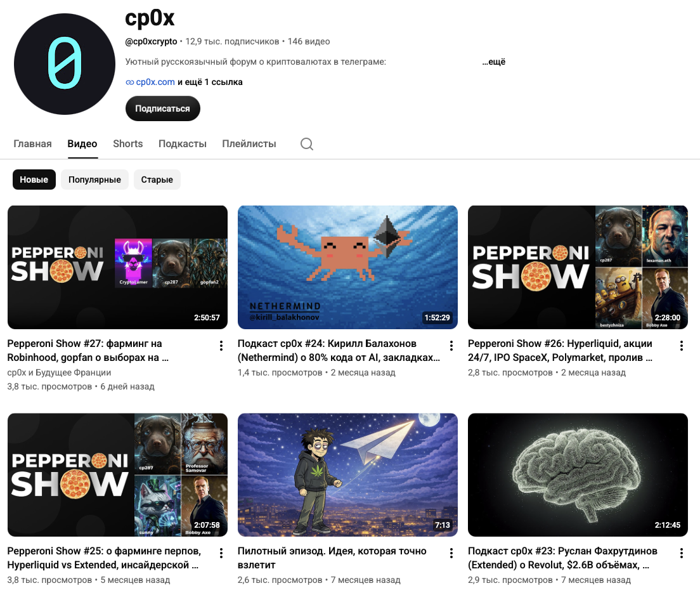Open title 'Подкаст cp0x #24: Кирилл Балахонов'

coord(339,351)
